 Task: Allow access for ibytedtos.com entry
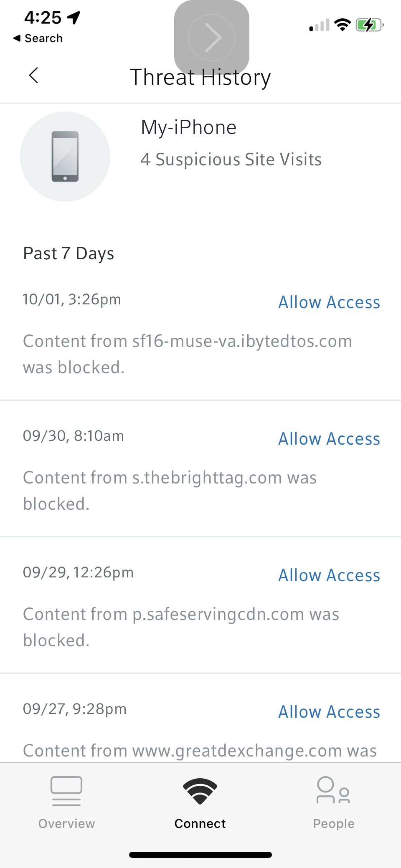click(329, 302)
